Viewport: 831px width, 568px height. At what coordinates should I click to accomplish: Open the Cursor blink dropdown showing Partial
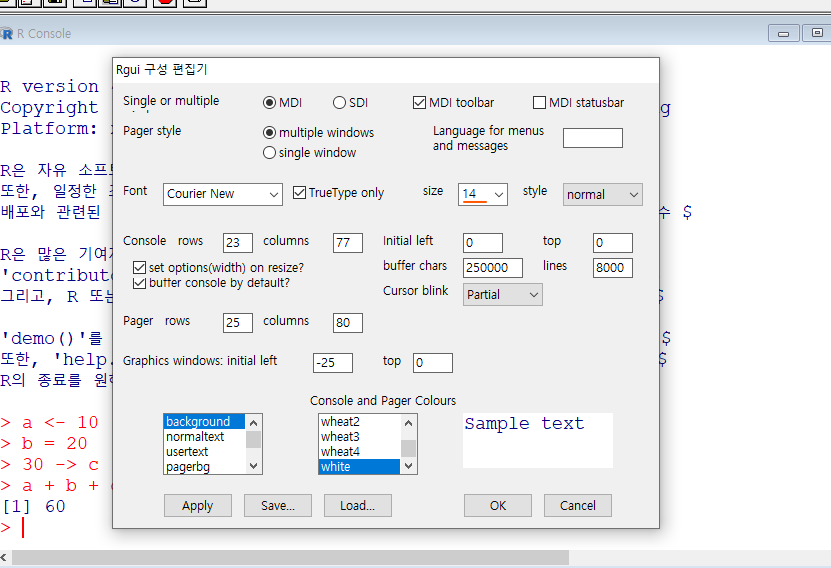502,295
